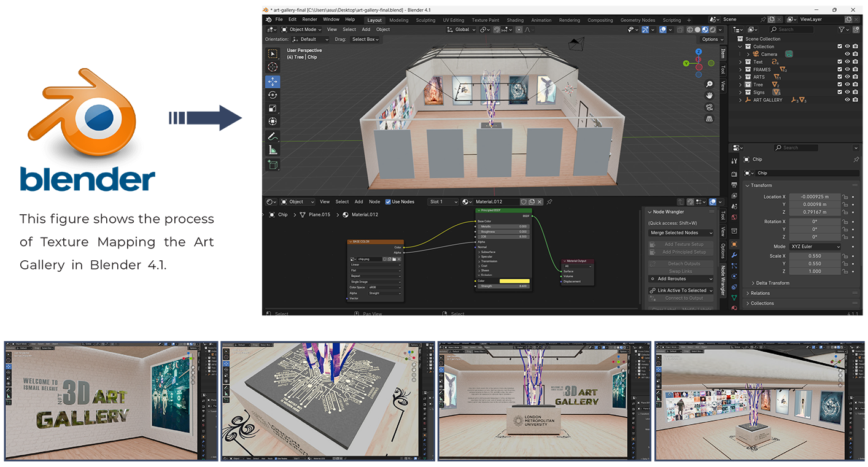Open the File menu

tap(279, 20)
